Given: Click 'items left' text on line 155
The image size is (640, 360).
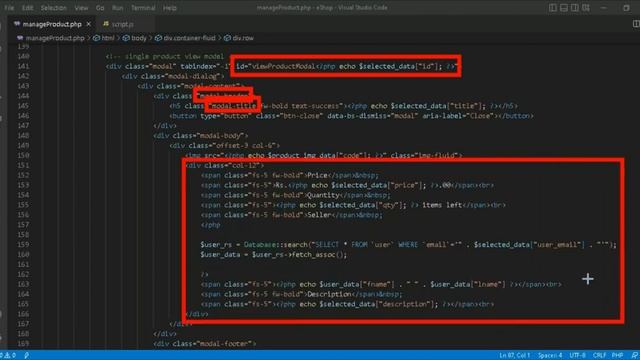Looking at the screenshot, I should pos(442,205).
